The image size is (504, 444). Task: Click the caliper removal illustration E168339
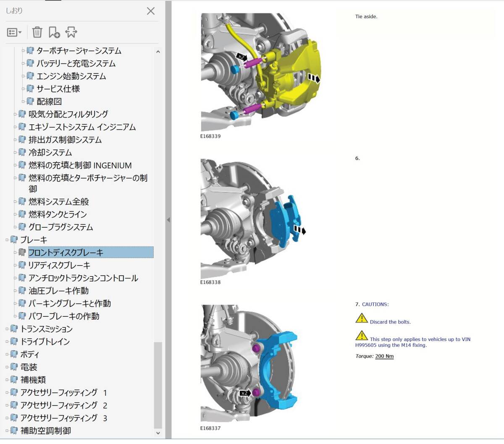[x=261, y=73]
